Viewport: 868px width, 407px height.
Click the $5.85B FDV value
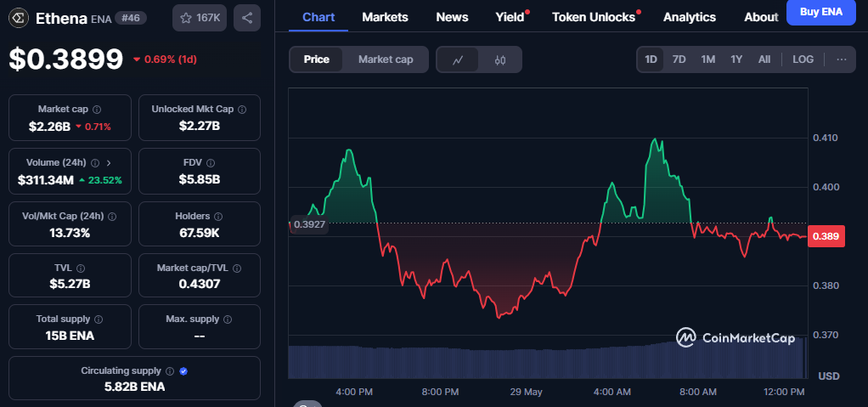(200, 179)
